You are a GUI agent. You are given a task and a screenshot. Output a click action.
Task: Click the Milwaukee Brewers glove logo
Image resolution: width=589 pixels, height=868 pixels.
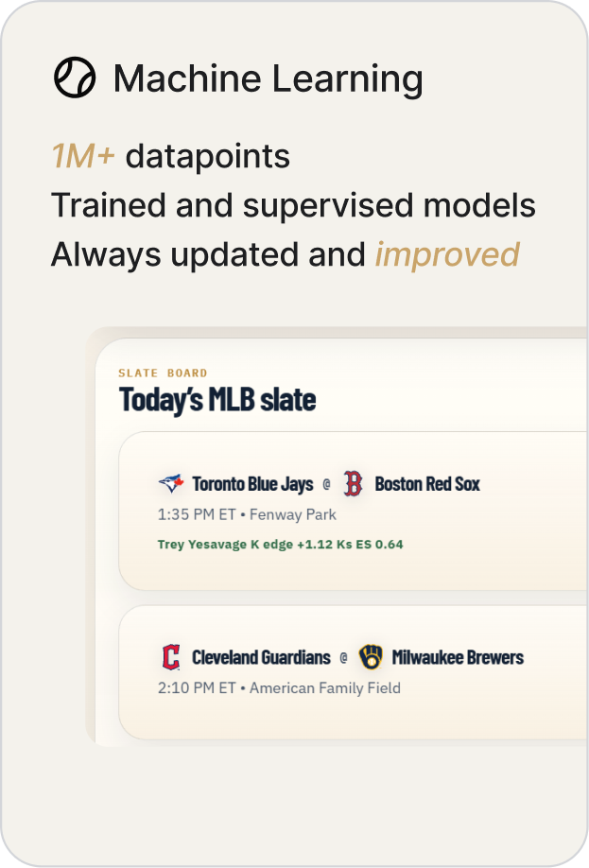tap(371, 657)
